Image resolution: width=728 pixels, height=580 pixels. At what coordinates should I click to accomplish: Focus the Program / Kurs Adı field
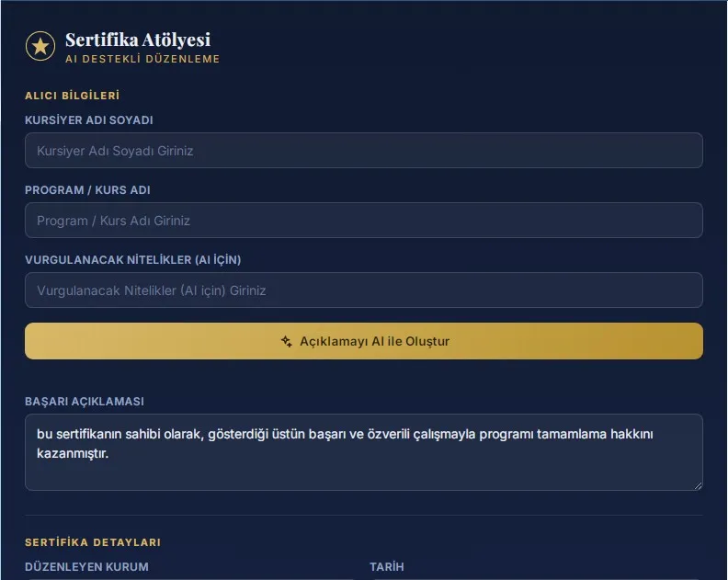tap(363, 220)
